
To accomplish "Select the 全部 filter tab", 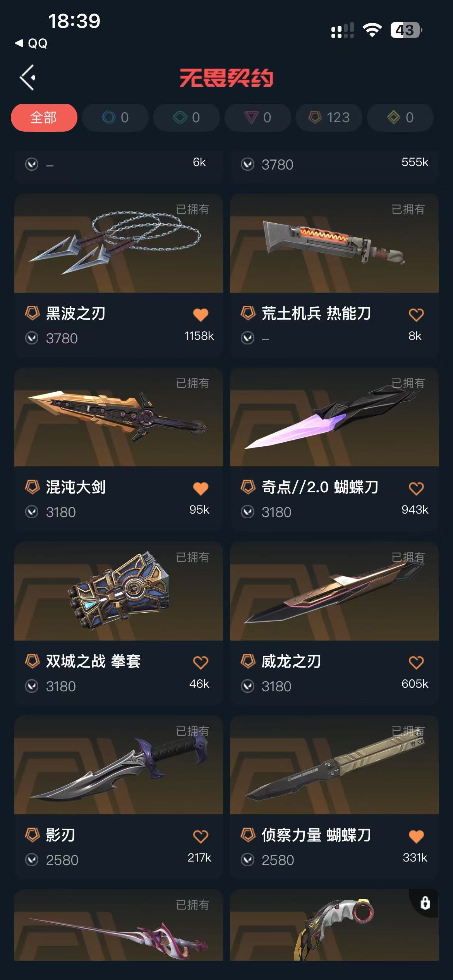I will pyautogui.click(x=44, y=117).
